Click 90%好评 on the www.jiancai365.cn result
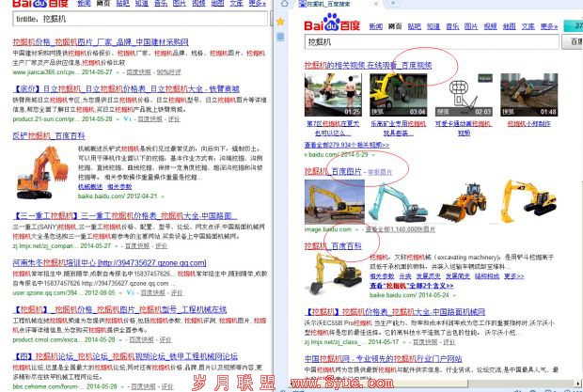 coord(169,72)
